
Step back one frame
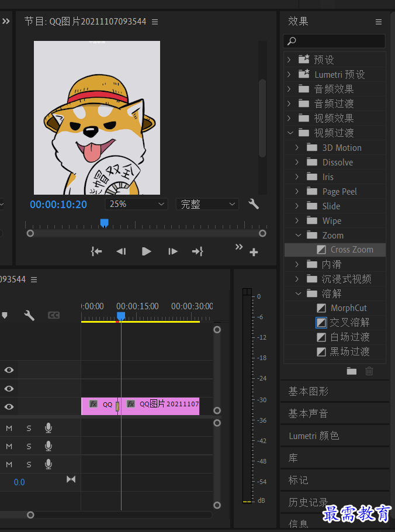[121, 251]
